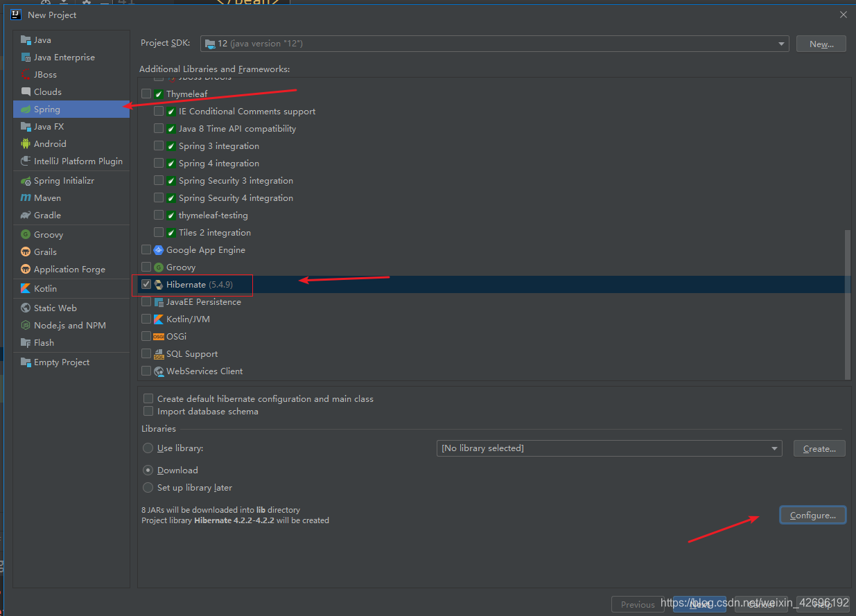The height and width of the screenshot is (616, 856).
Task: Click the Maven m icon
Action: click(26, 198)
